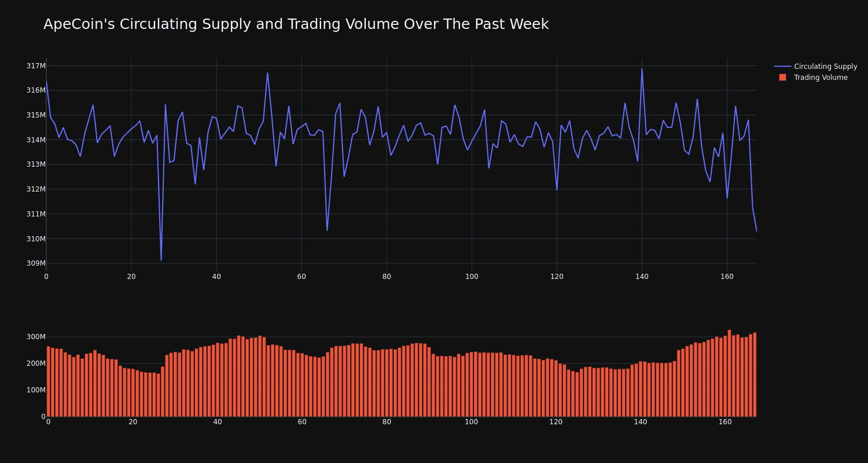The width and height of the screenshot is (868, 463).
Task: Click the supply peak near index 52
Action: point(267,74)
